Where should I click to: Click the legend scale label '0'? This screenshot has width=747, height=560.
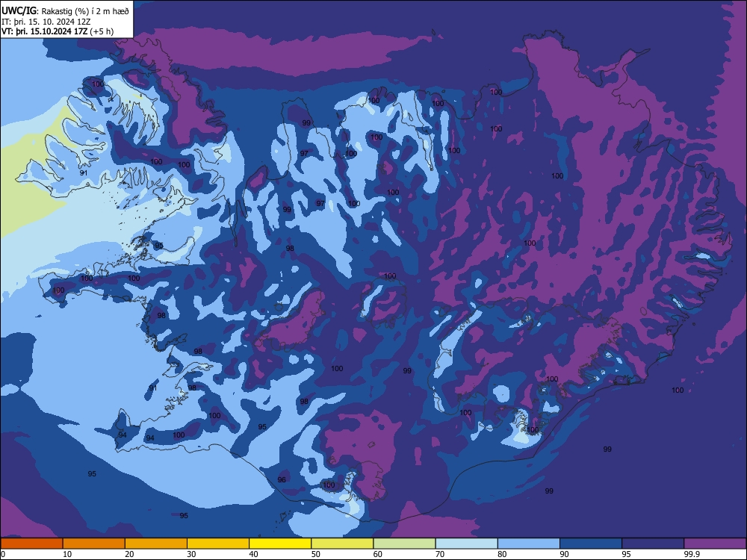point(3,554)
